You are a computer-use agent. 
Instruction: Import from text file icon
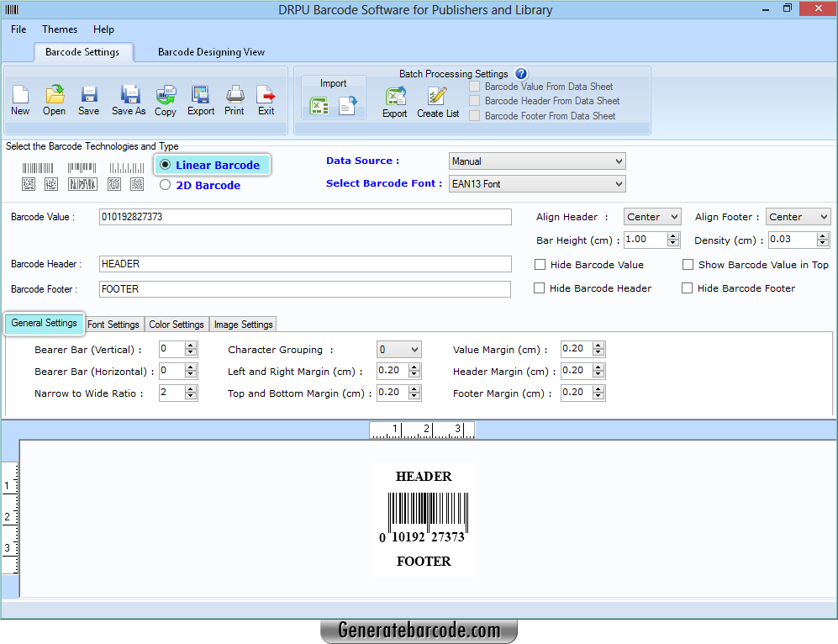pyautogui.click(x=347, y=105)
